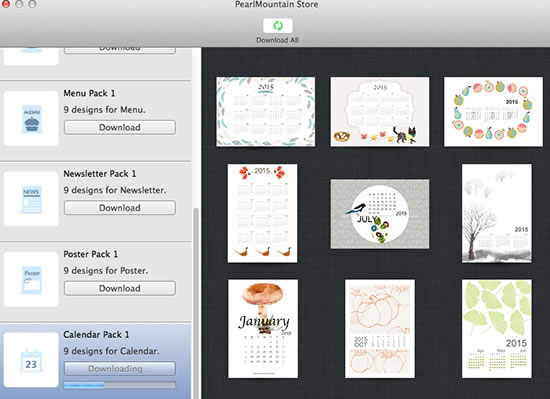Open the January mushroom calendar thumbnail
Viewport: 550px width, 399px height.
(263, 329)
